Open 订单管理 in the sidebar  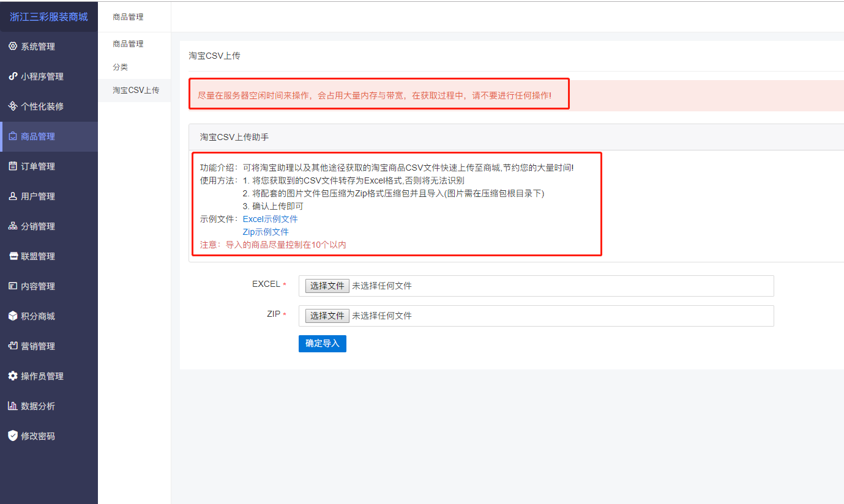click(x=49, y=166)
